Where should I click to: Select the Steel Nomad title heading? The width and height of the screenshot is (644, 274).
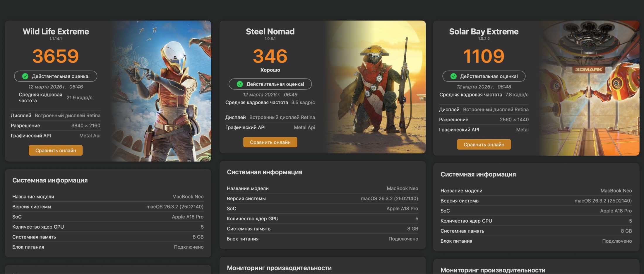click(x=270, y=32)
